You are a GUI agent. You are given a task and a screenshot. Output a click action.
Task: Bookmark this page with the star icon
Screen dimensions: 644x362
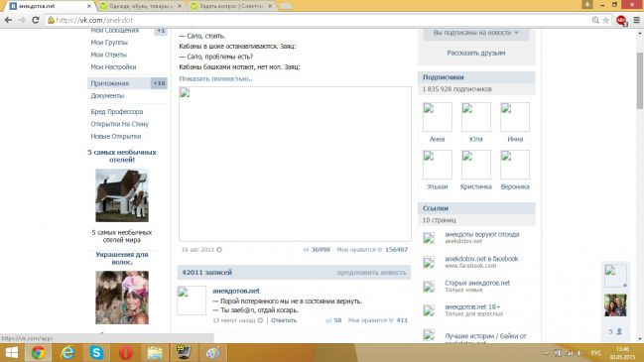click(x=606, y=20)
